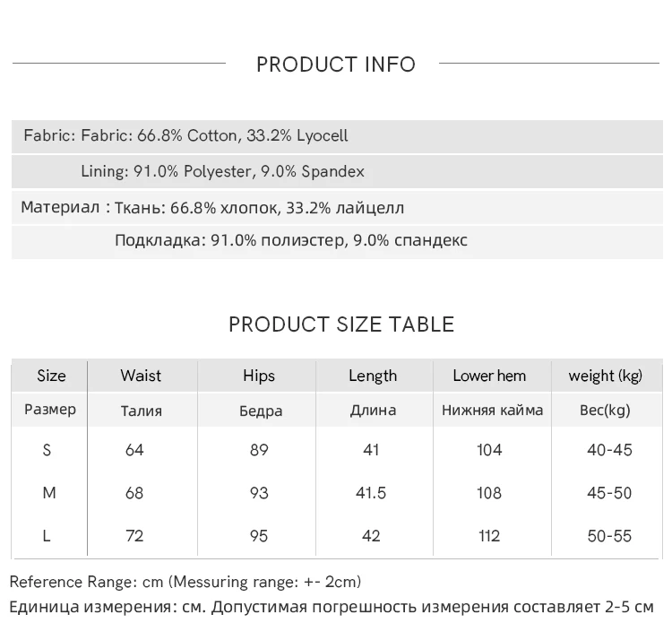Click the Hips column header
Image resolution: width=672 pixels, height=640 pixels.
[259, 376]
